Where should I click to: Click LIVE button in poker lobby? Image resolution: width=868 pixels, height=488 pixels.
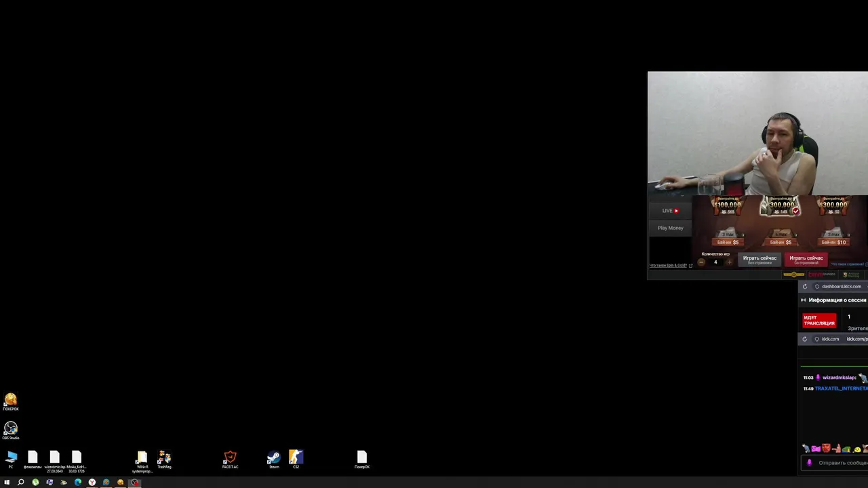(670, 211)
